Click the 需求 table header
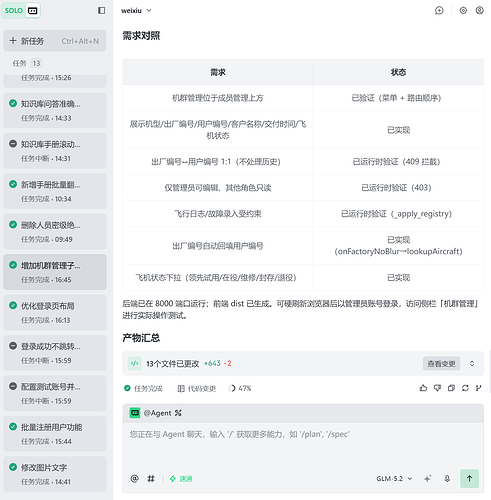Screen dimensions: 491x500 (218, 72)
